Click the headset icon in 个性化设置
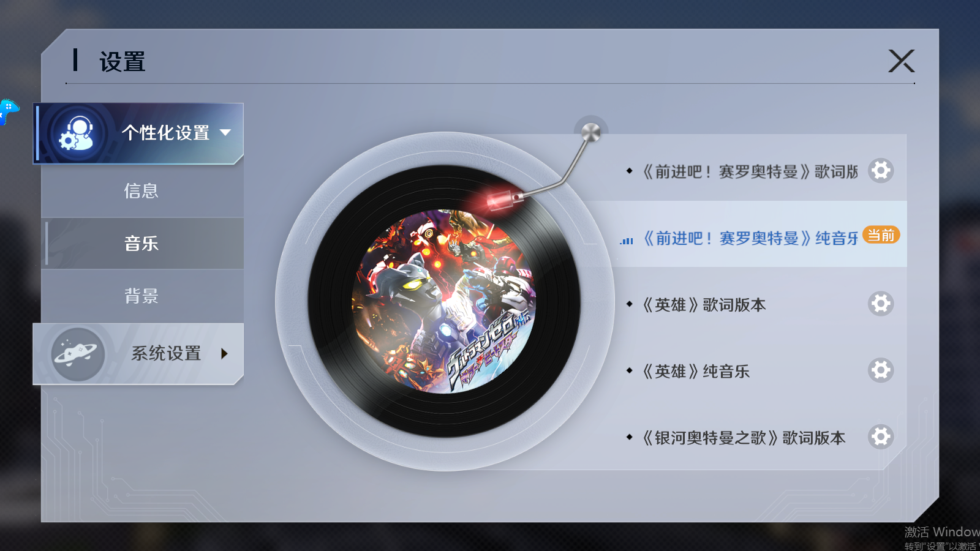 (77, 133)
